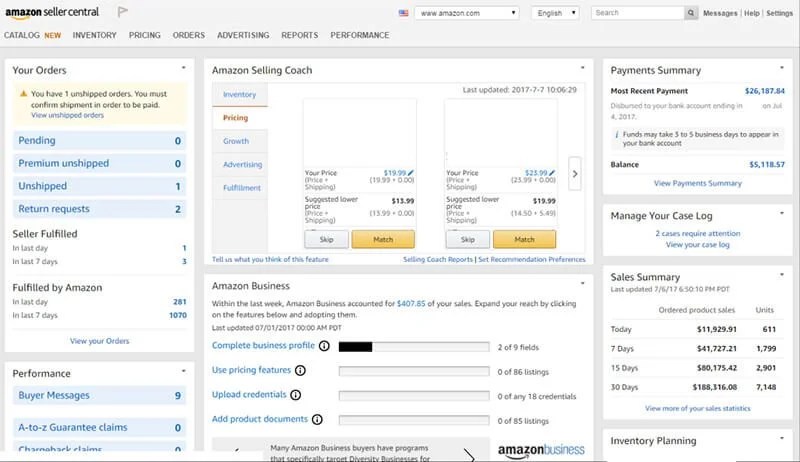This screenshot has width=800, height=462.
Task: Click the Settings link in header
Action: (x=780, y=13)
